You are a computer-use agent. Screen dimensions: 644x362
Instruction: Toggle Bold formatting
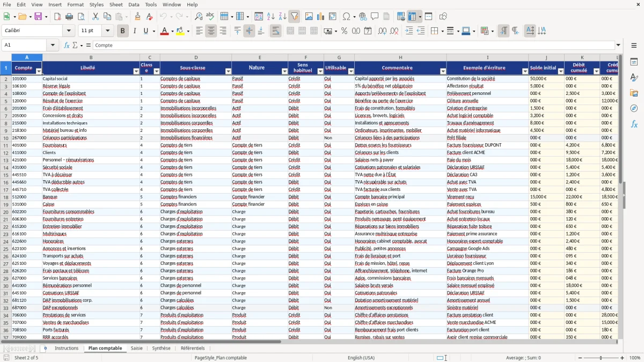click(123, 31)
